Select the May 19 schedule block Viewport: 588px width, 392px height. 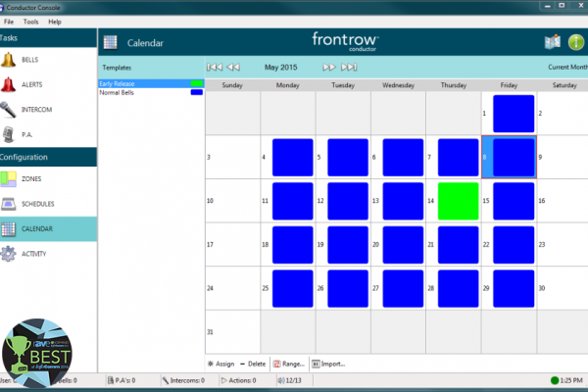click(348, 245)
